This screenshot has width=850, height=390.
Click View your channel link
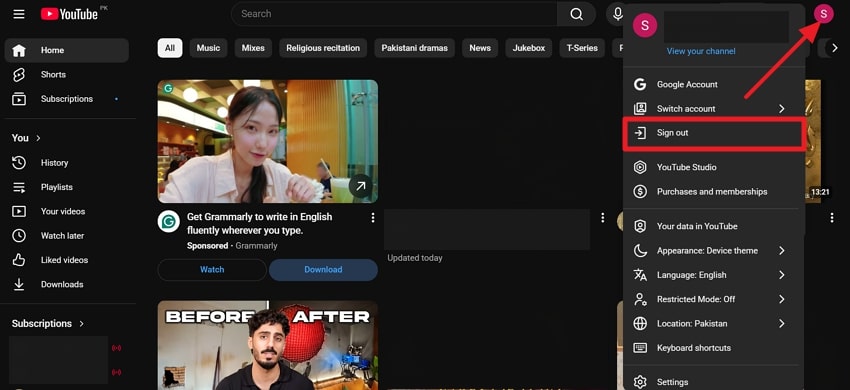701,52
